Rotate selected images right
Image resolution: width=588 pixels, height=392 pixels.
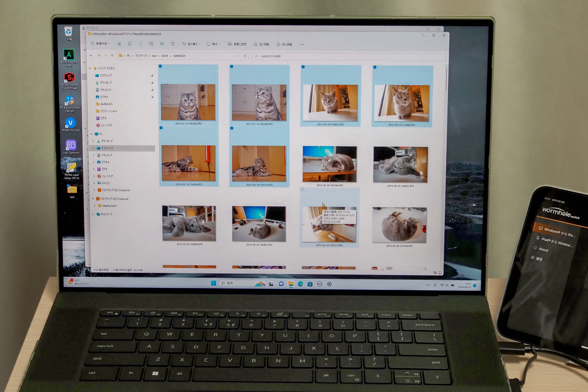(285, 44)
